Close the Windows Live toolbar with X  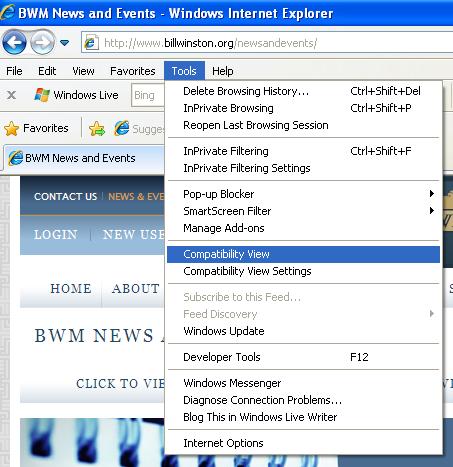click(x=12, y=95)
